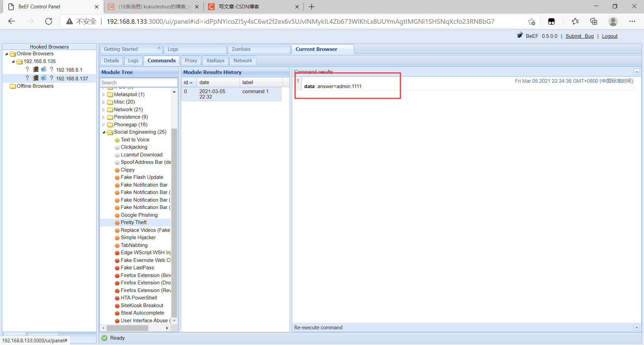644x345 pixels.
Task: Collapse the Social Engineering (25) folder
Action: click(104, 132)
